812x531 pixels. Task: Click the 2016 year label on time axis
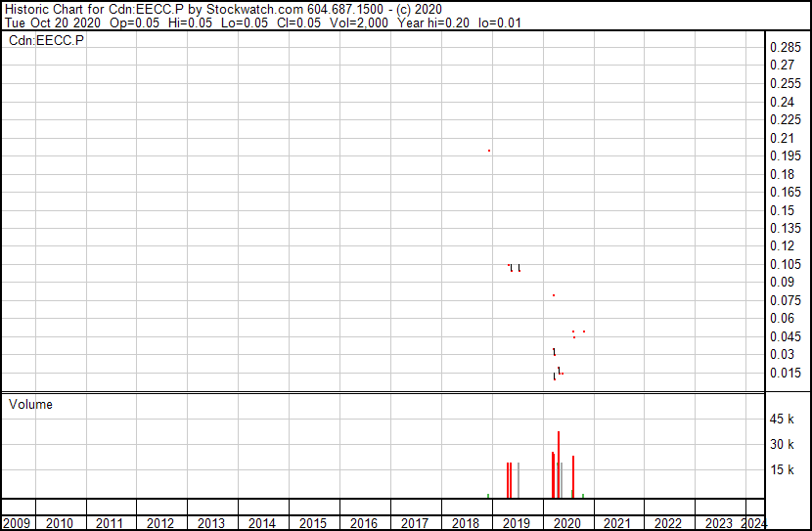click(x=364, y=523)
